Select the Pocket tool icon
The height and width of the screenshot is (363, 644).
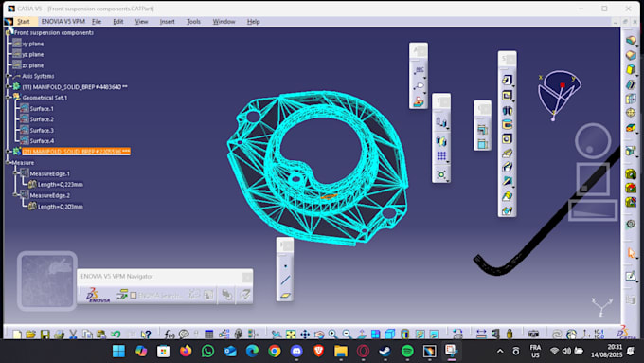click(x=507, y=96)
